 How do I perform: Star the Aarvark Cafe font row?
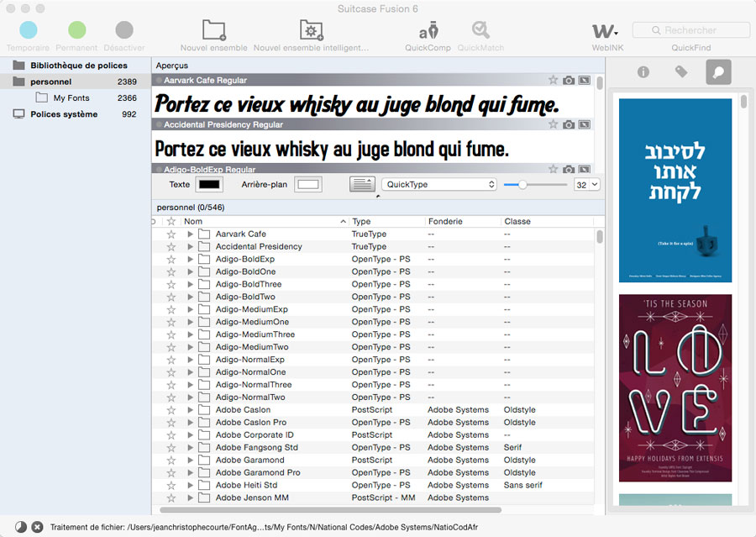(x=171, y=234)
